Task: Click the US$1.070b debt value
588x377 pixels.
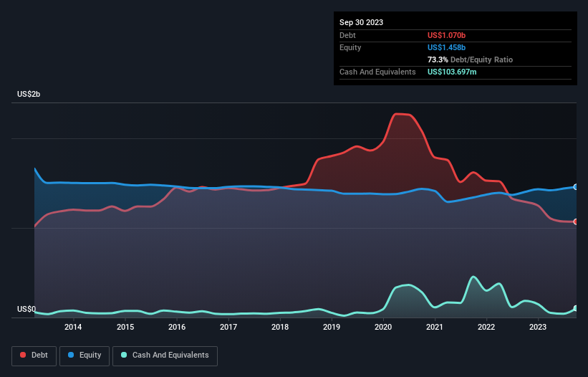Action: pos(446,35)
